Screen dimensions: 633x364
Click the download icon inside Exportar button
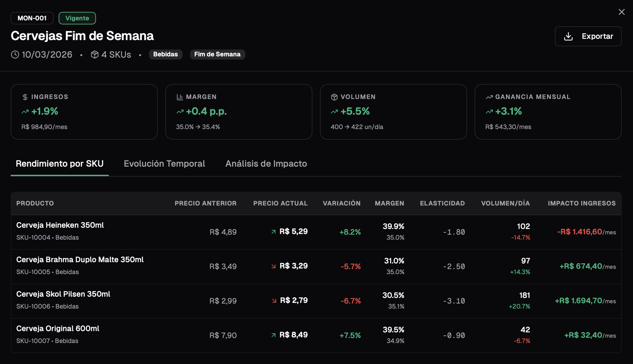tap(568, 36)
